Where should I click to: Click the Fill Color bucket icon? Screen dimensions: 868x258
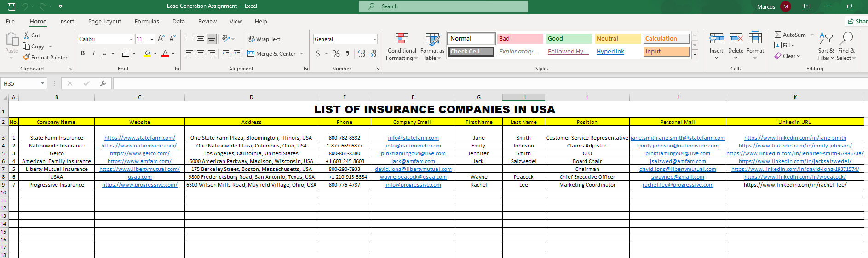[x=147, y=53]
